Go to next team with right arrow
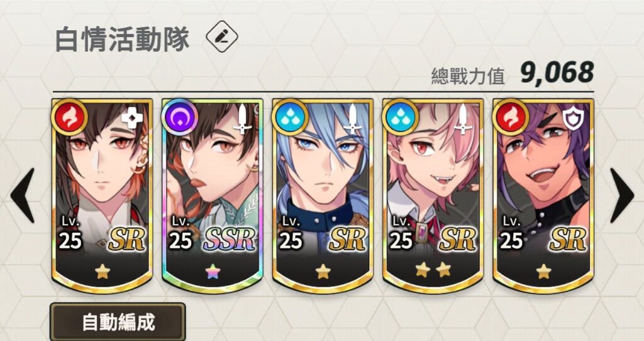 click(x=622, y=196)
